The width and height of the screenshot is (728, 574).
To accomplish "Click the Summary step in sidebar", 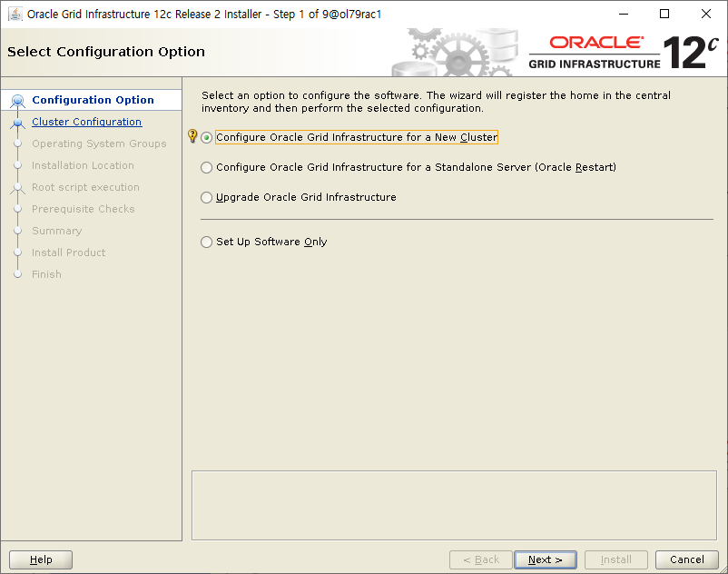I will 56,231.
